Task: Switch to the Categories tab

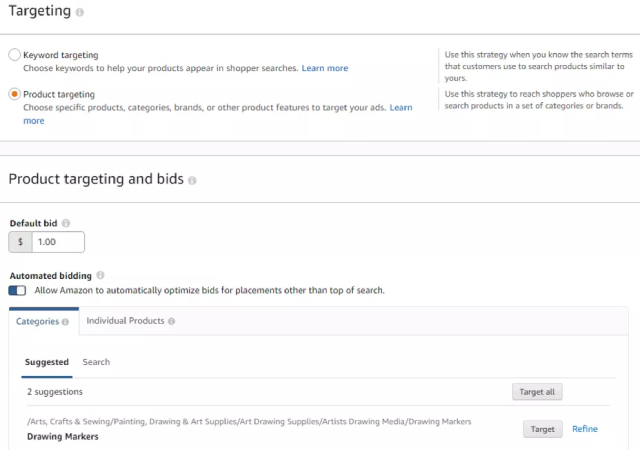Action: click(x=37, y=322)
